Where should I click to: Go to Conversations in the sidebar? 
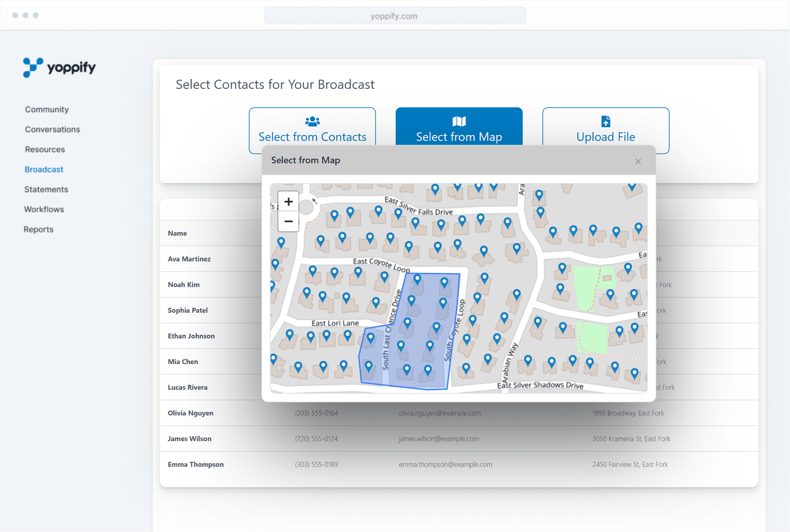(x=52, y=129)
